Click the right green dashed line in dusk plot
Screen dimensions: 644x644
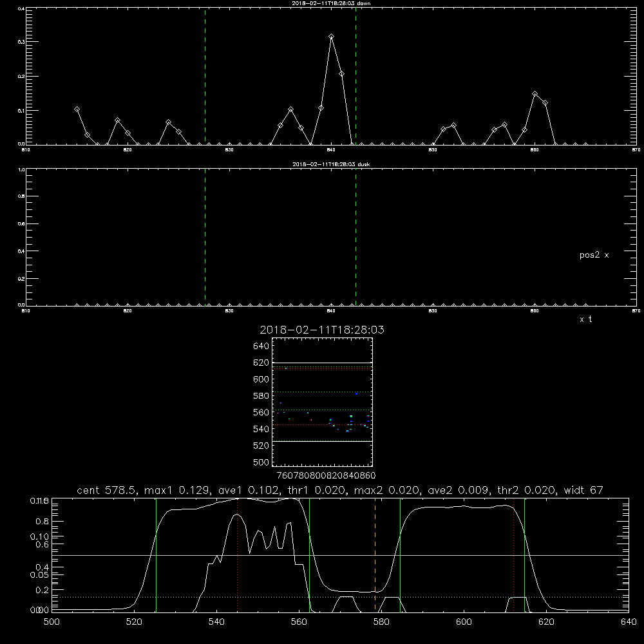coord(355,237)
